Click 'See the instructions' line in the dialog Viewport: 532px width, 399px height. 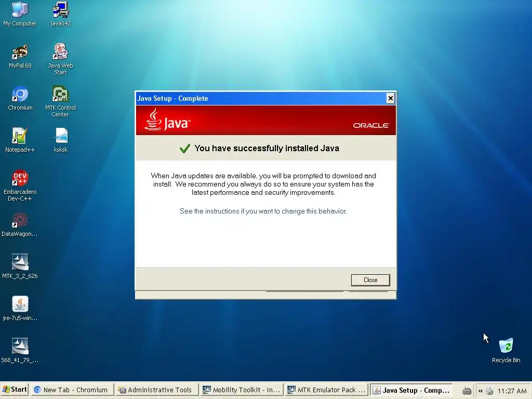pyautogui.click(x=263, y=211)
